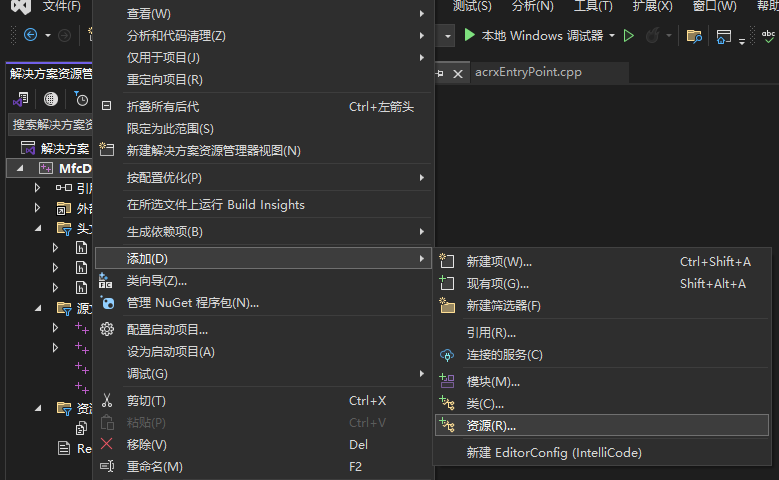Open 分析和代码清理(Z) submenu
The image size is (779, 480).
point(264,35)
